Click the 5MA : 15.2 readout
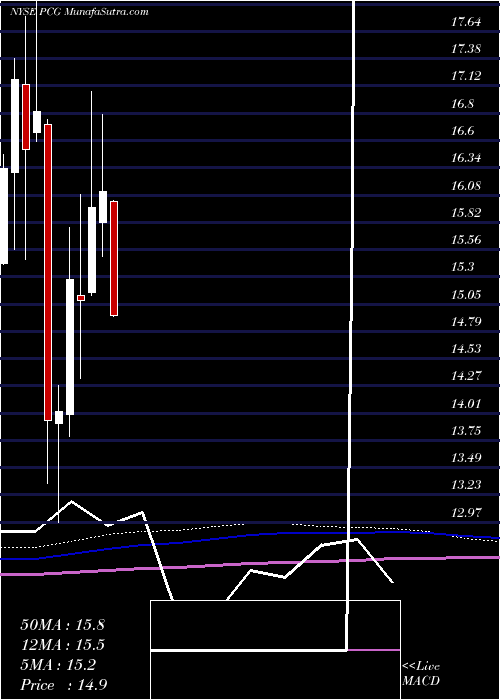 [58, 665]
